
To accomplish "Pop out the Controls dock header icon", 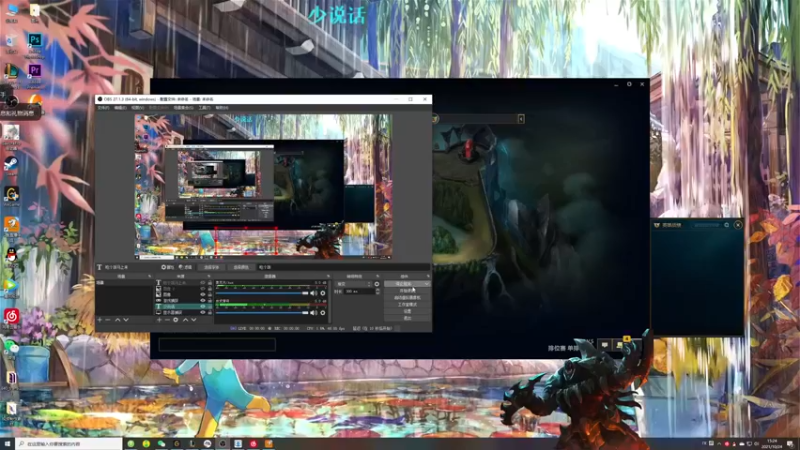I will click(x=428, y=276).
